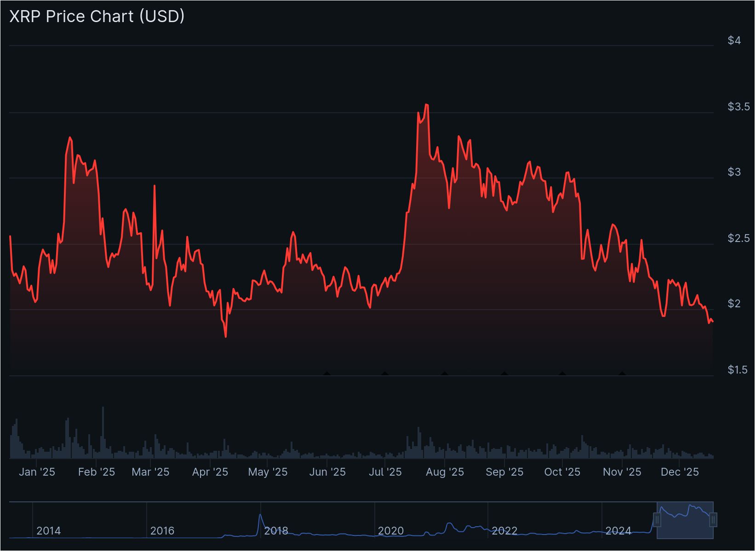The height and width of the screenshot is (552, 756).
Task: Select the $4 price axis label
Action: pyautogui.click(x=735, y=40)
